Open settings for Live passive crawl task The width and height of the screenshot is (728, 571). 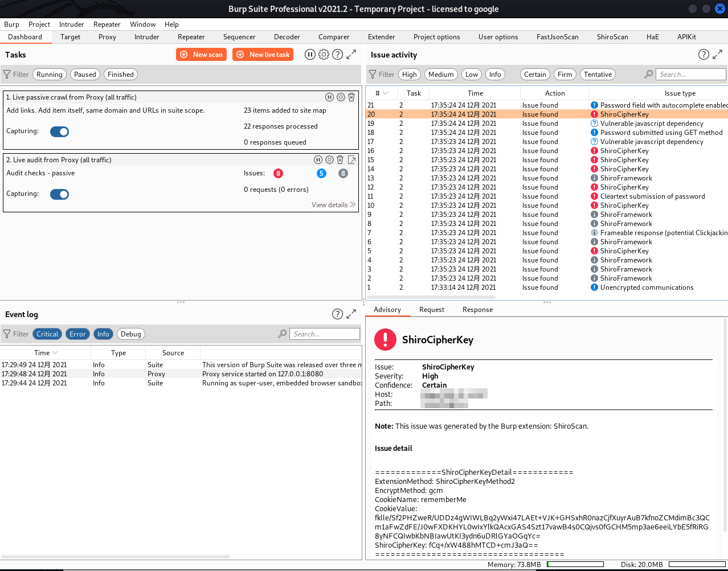[x=341, y=97]
